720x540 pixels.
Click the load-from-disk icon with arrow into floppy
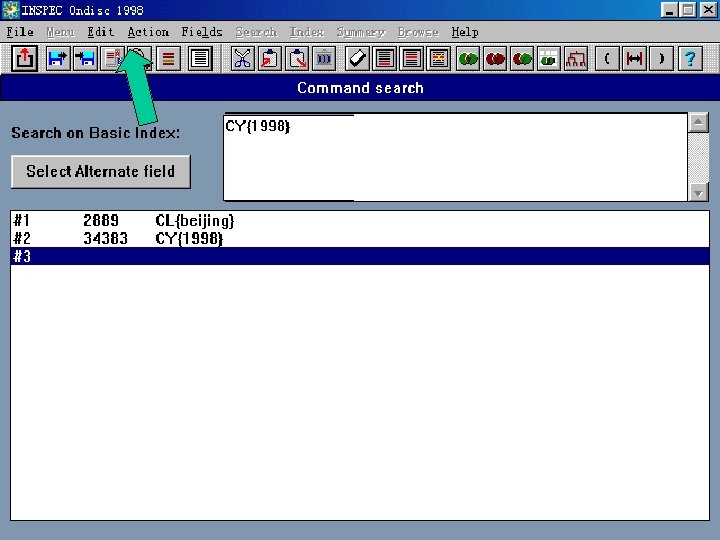pyautogui.click(x=85, y=59)
